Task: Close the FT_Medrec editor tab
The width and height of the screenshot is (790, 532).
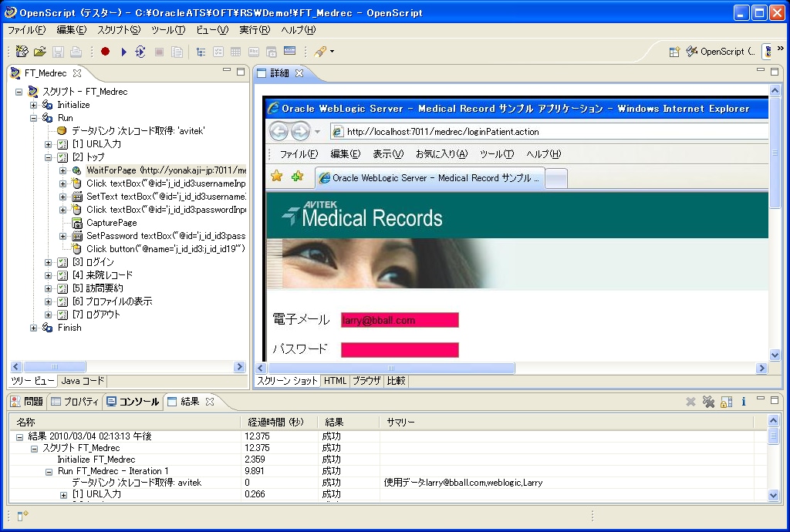Action: [77, 73]
